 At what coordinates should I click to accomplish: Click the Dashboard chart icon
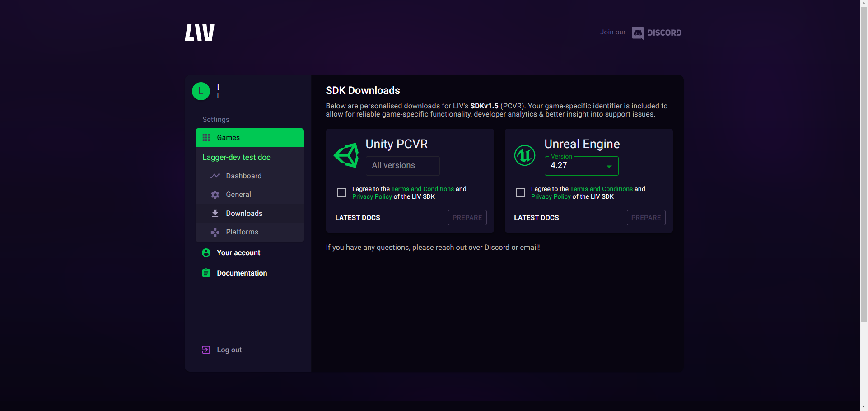click(215, 176)
